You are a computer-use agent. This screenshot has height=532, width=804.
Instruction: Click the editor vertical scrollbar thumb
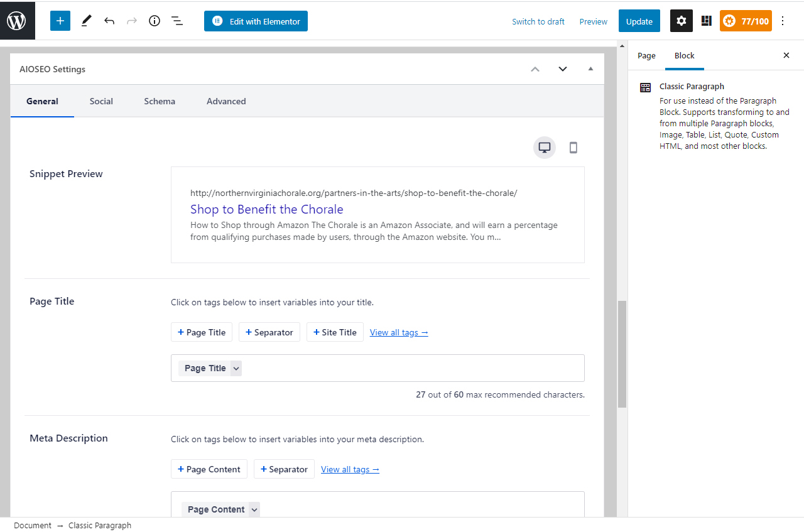coord(622,354)
